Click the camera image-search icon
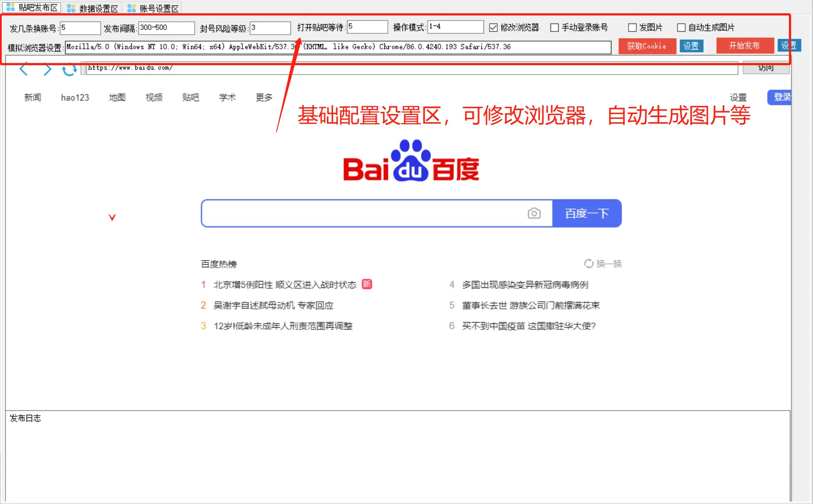Screen dimensions: 813x504 pos(534,213)
